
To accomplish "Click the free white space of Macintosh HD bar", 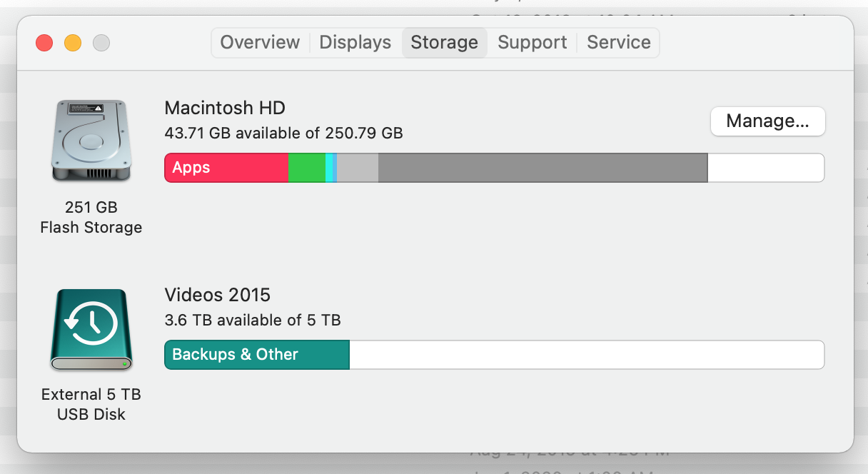I will 765,168.
